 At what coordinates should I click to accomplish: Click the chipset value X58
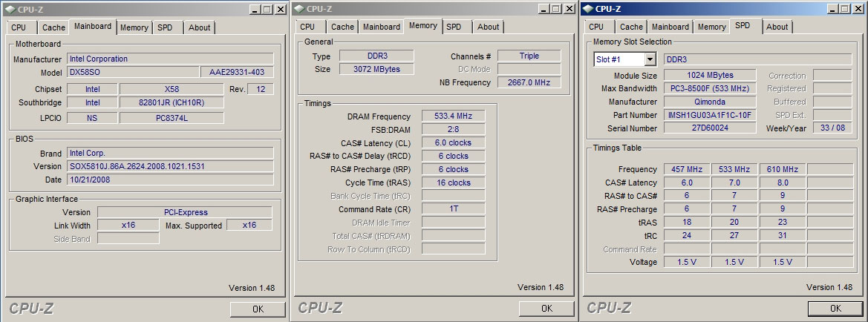172,89
